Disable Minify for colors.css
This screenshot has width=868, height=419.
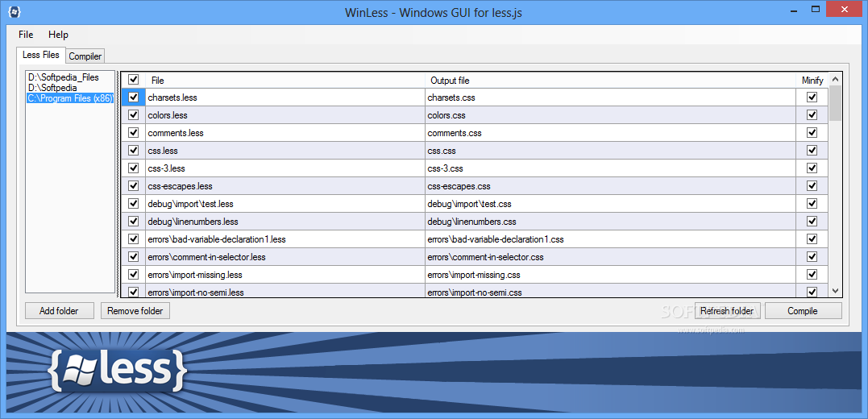pos(812,115)
